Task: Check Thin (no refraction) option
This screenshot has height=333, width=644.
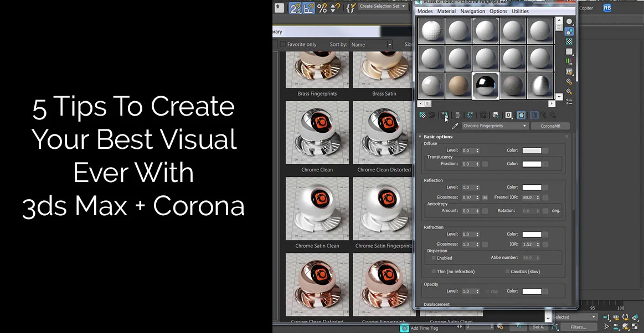Action: [433, 271]
